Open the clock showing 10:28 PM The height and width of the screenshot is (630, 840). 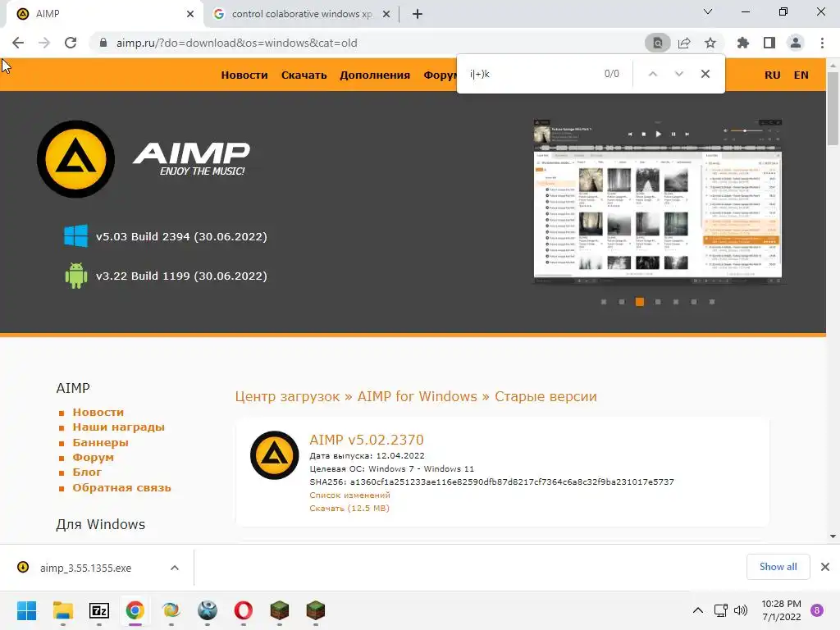point(781,610)
